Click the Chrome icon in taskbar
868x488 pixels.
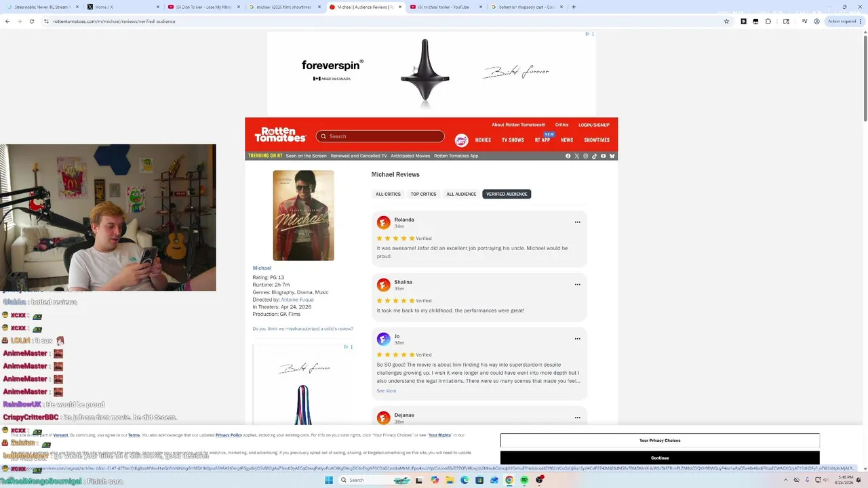coord(509,480)
